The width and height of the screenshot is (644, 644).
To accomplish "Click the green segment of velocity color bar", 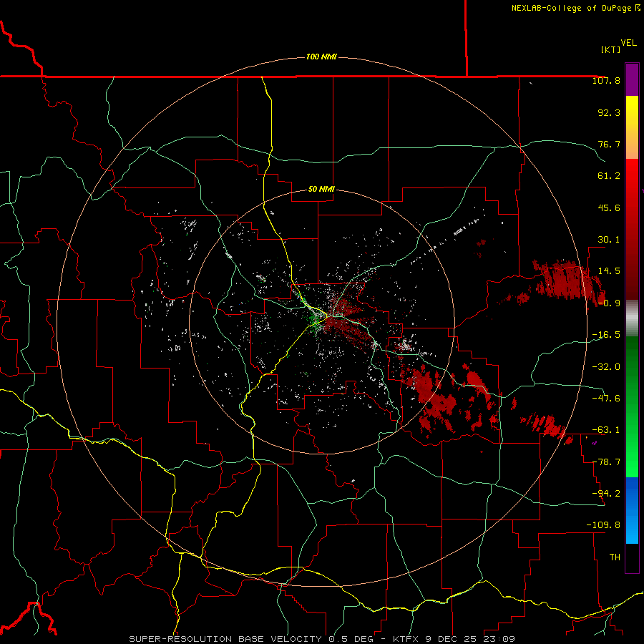I will [x=632, y=406].
